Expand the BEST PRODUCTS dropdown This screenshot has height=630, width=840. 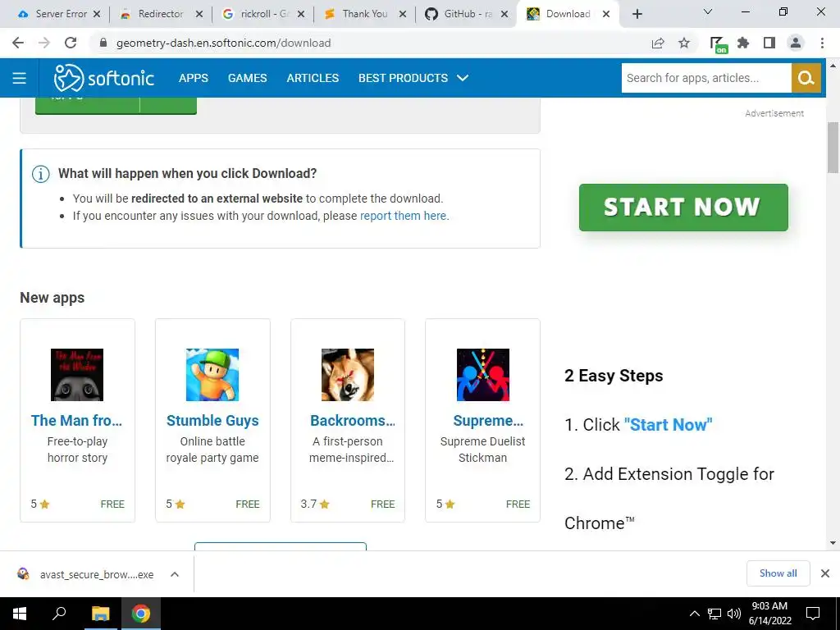click(x=413, y=78)
